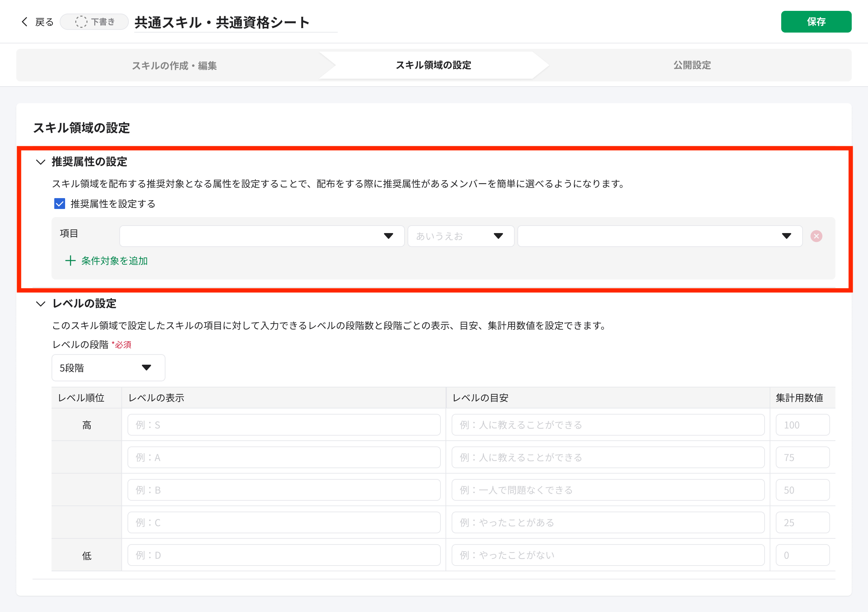Edit the sheet title 共通スキル・共通資格シート

point(236,23)
